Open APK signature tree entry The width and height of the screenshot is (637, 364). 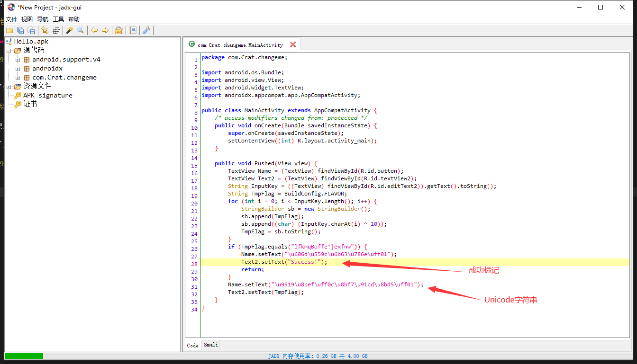click(x=48, y=95)
